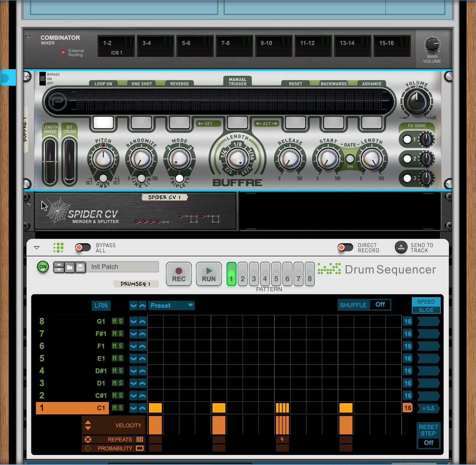This screenshot has height=465, width=476.
Task: Select SPEED mode tab
Action: pyautogui.click(x=426, y=302)
